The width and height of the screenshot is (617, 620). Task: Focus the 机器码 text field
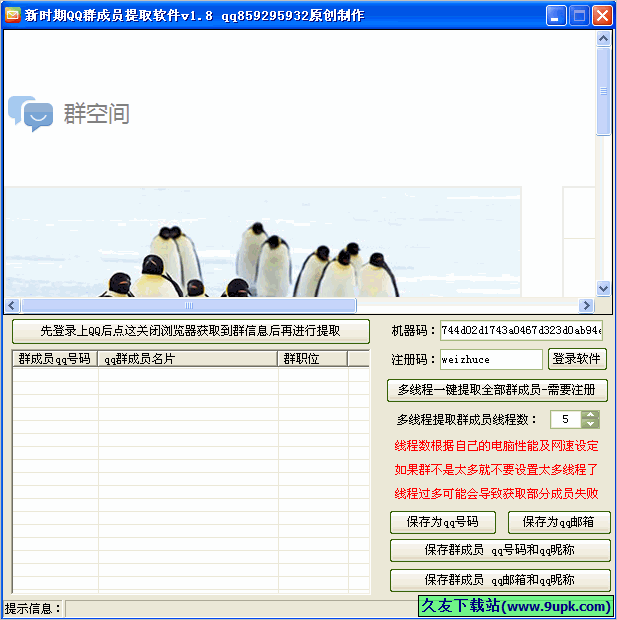521,330
